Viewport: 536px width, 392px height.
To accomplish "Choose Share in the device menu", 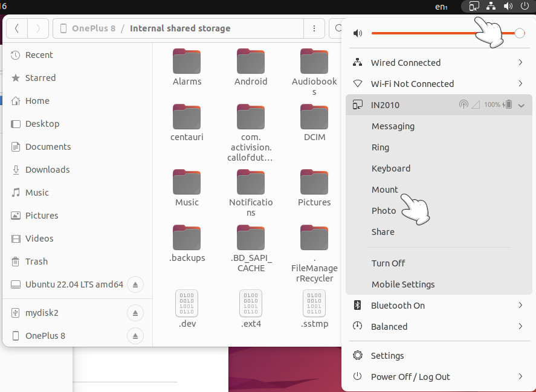I will (x=383, y=232).
